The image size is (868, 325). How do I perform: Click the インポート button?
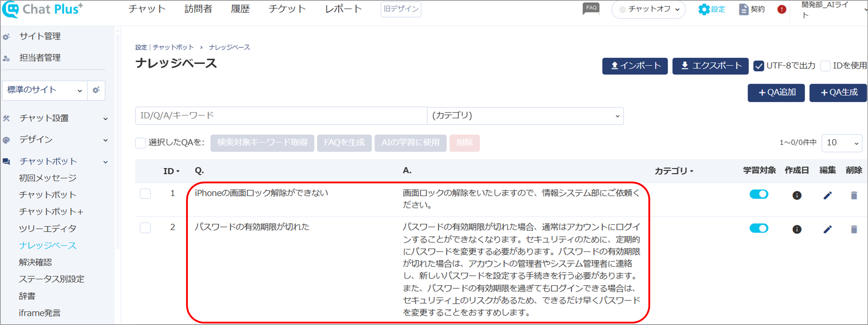pyautogui.click(x=635, y=66)
